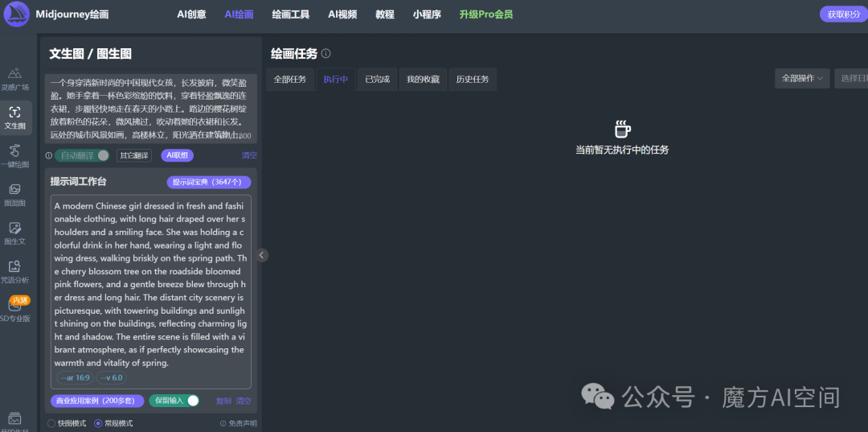
Task: Open the 灵感广场 sidebar icon
Action: pos(14,78)
